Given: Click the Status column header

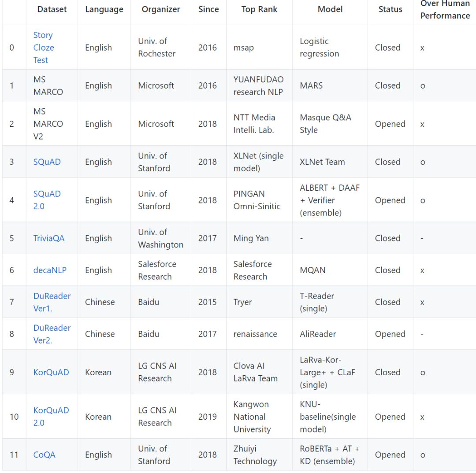Looking at the screenshot, I should pyautogui.click(x=390, y=9).
